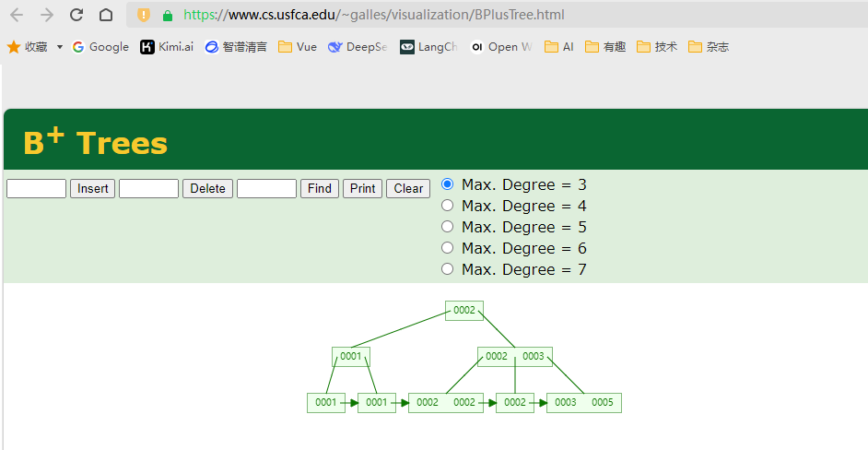Viewport: 868px width, 450px height.
Task: Open the 智谱清言 bookmark
Action: pos(236,47)
